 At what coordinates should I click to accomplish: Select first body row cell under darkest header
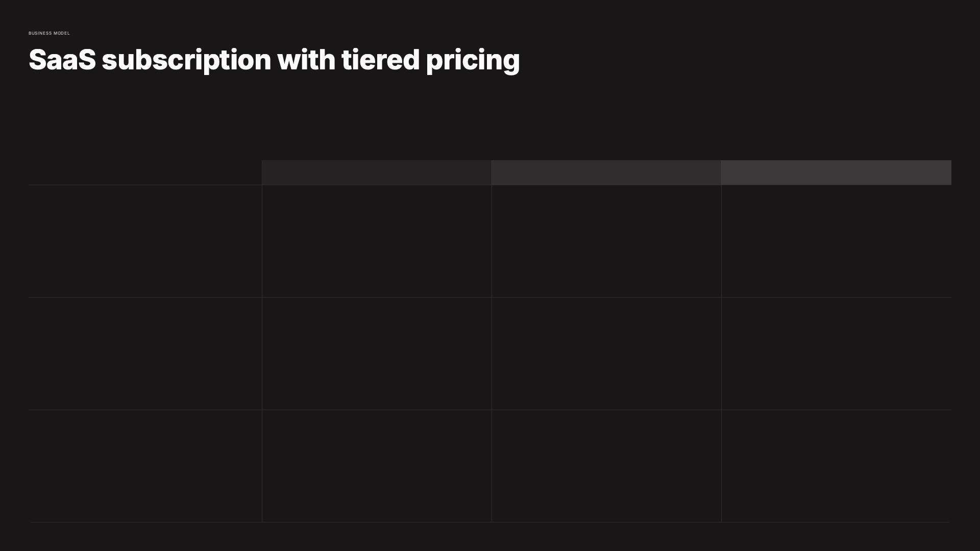coord(377,241)
